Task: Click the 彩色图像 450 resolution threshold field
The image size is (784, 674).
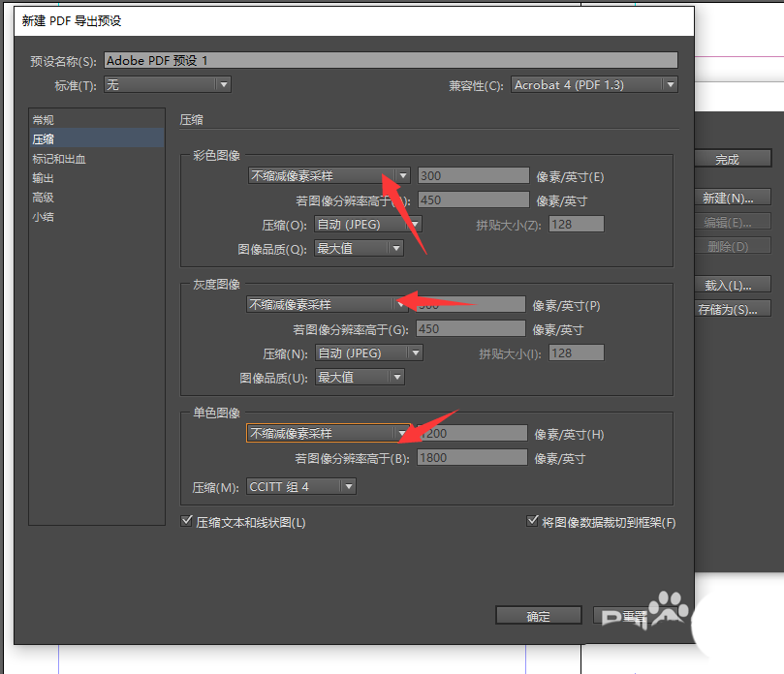Action: 473,200
